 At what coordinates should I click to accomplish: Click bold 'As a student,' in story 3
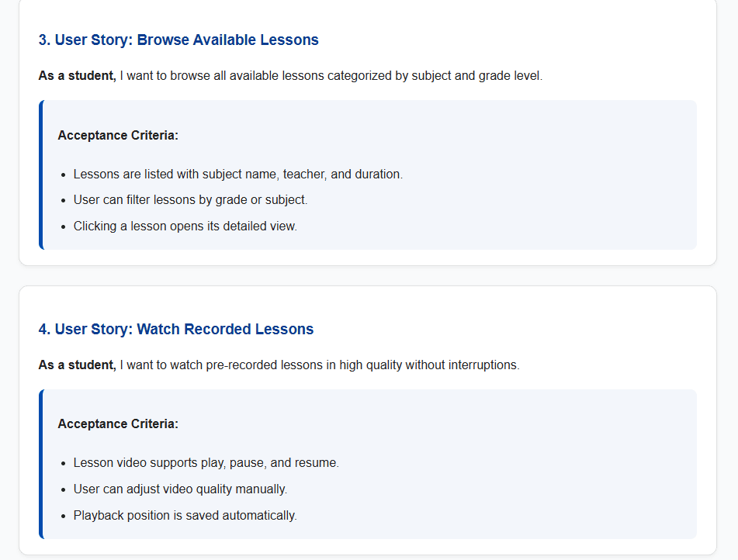(77, 76)
